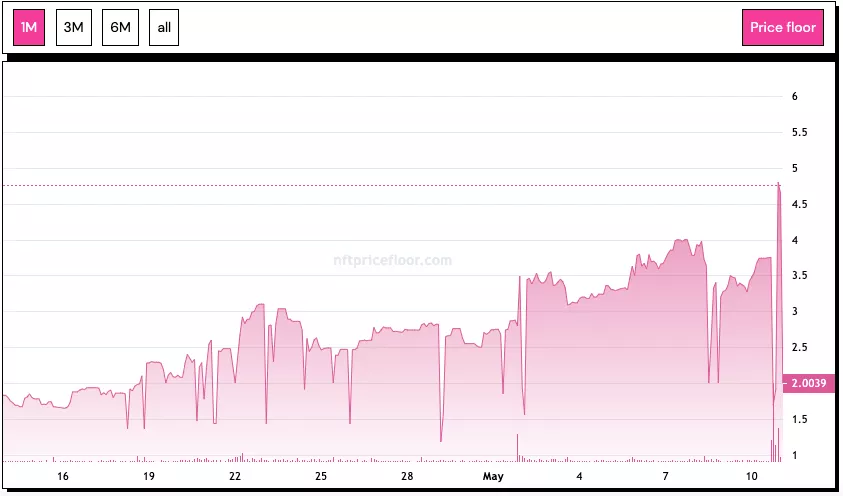
Task: Click date axis label 19
Action: pyautogui.click(x=149, y=476)
